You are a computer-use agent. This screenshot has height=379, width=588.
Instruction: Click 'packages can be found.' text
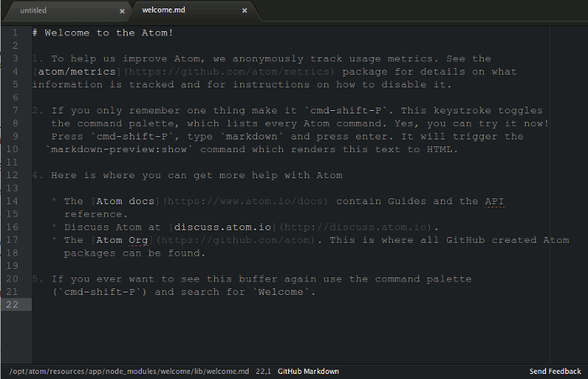coord(134,253)
